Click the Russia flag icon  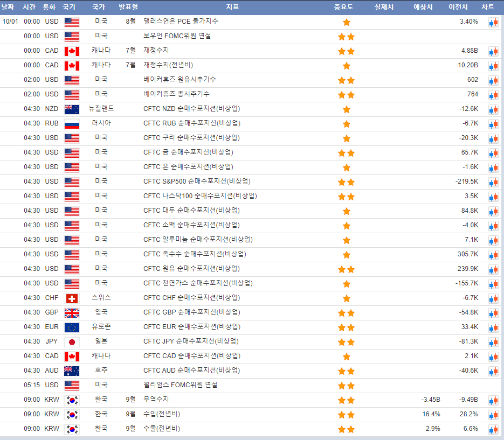pos(72,124)
